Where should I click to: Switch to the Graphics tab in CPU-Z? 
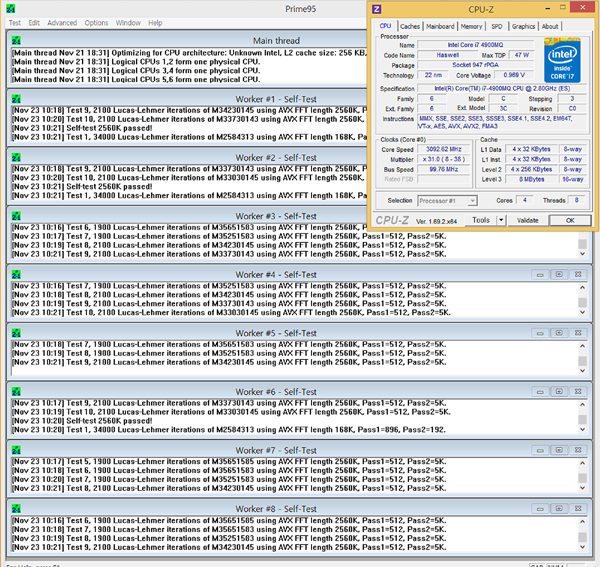point(523,26)
